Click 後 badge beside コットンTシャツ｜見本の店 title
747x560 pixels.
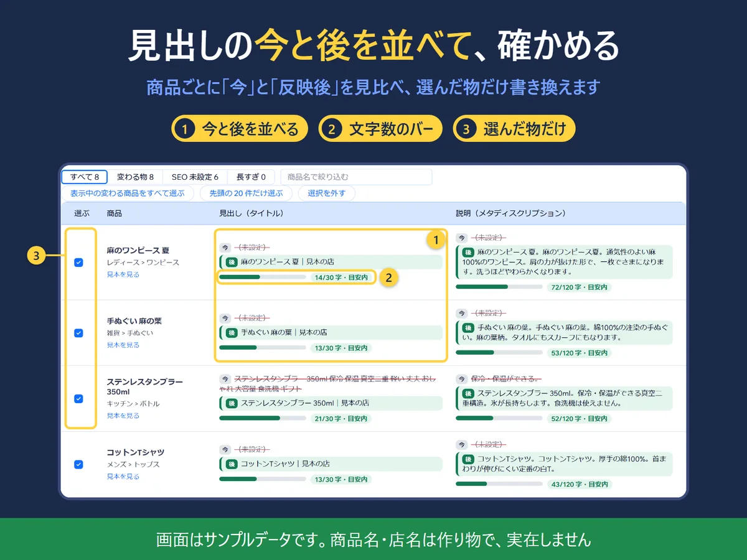(231, 464)
